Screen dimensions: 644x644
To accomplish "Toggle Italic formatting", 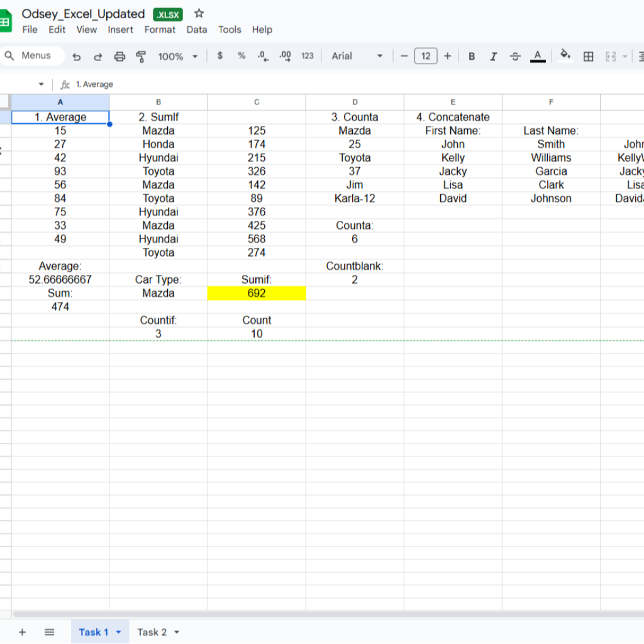I will [x=493, y=57].
